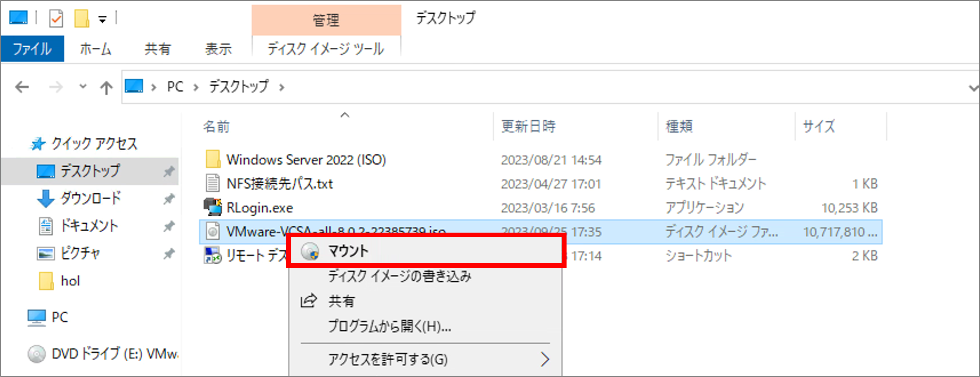Select ダウンロード in navigation pane
Viewport: 980px width, 377px height.
tap(91, 198)
